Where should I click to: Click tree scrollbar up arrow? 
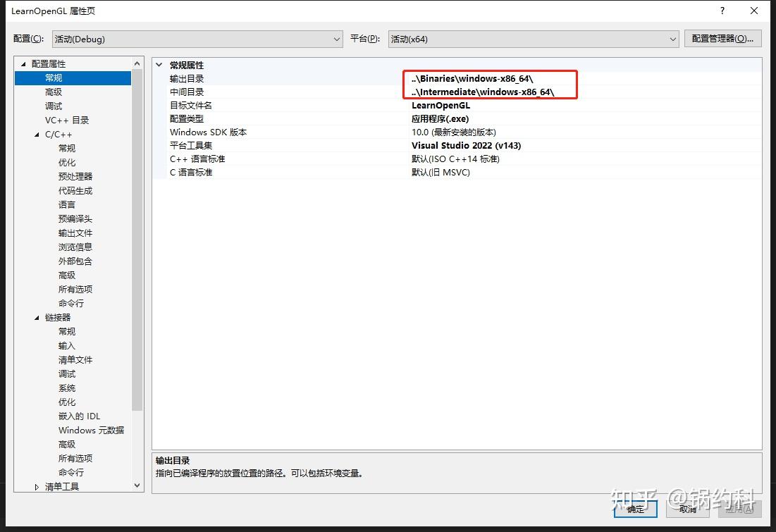(x=137, y=63)
